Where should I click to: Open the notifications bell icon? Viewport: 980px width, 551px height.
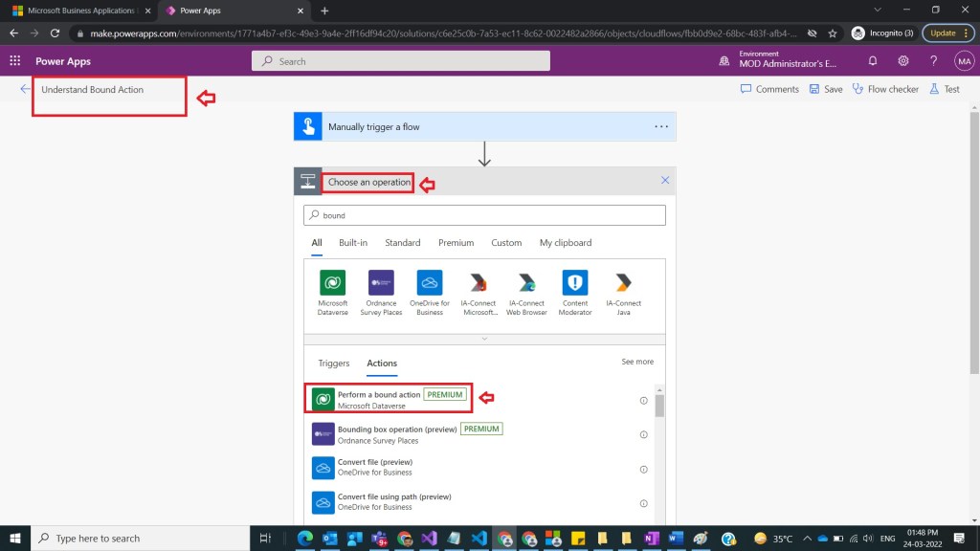873,60
